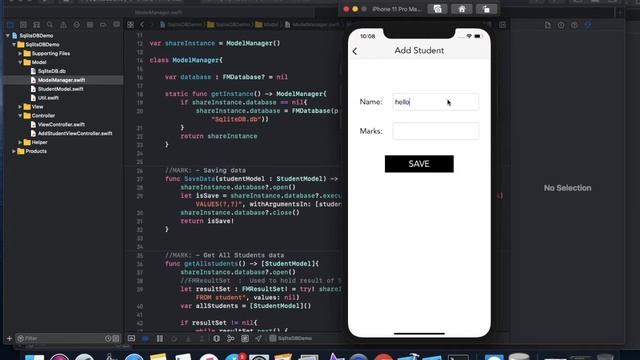Take simulator screenshot with camera button
Screen dimensions: 640x360
[x=437, y=9]
